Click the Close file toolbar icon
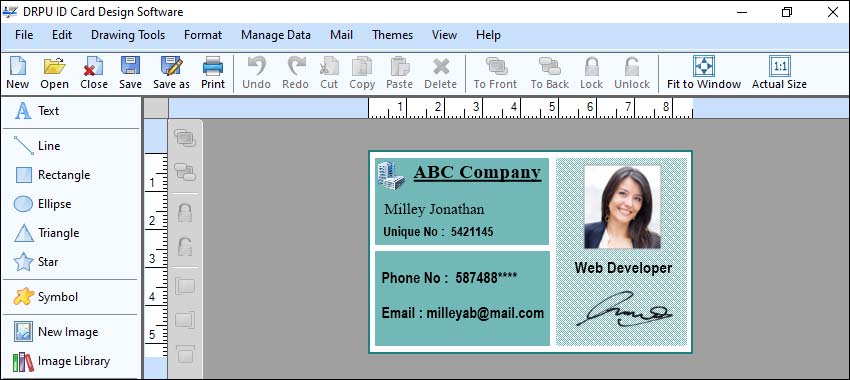The width and height of the screenshot is (850, 380). (x=94, y=66)
